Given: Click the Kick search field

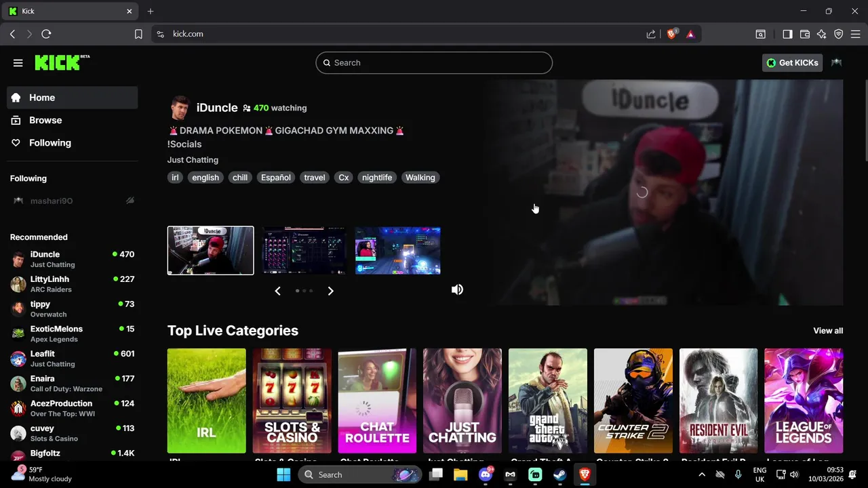Looking at the screenshot, I should pos(434,62).
